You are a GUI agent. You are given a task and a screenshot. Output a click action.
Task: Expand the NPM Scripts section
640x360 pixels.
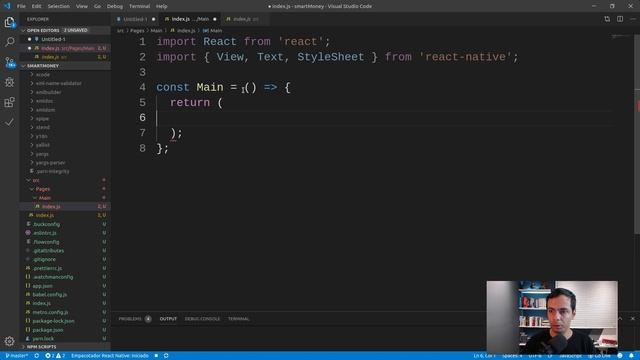tap(65, 347)
